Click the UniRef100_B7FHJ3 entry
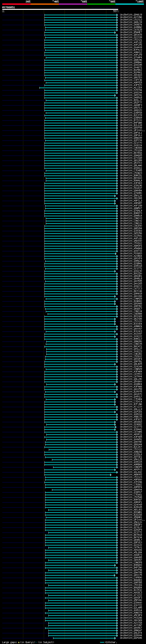 coord(131,50)
